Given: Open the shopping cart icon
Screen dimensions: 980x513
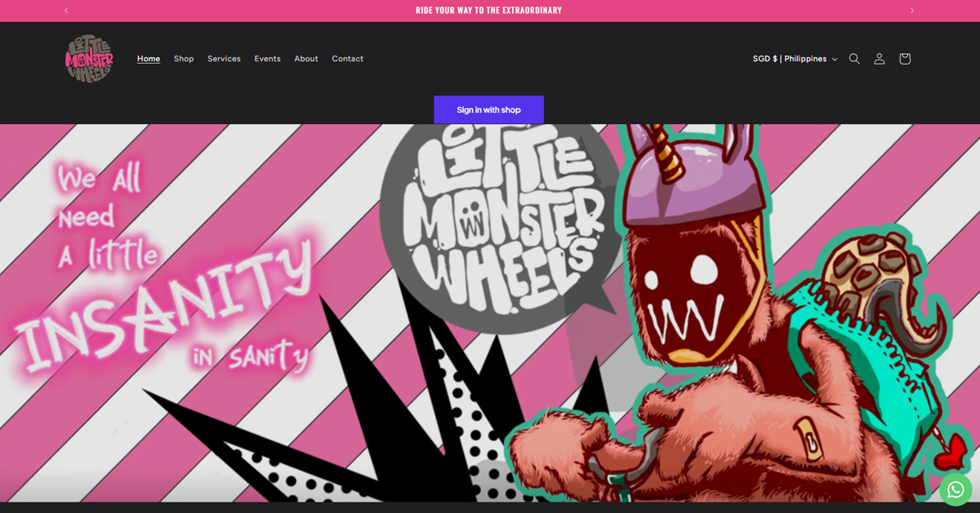Looking at the screenshot, I should 905,59.
